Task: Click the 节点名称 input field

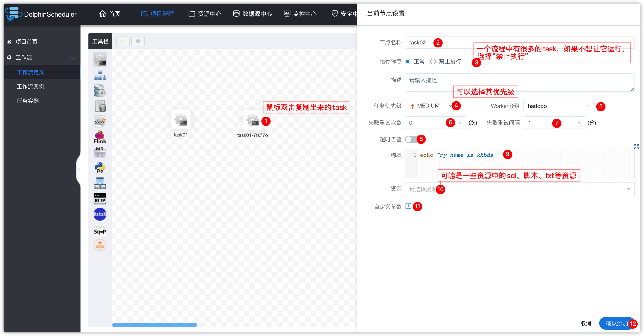Action: coord(519,42)
